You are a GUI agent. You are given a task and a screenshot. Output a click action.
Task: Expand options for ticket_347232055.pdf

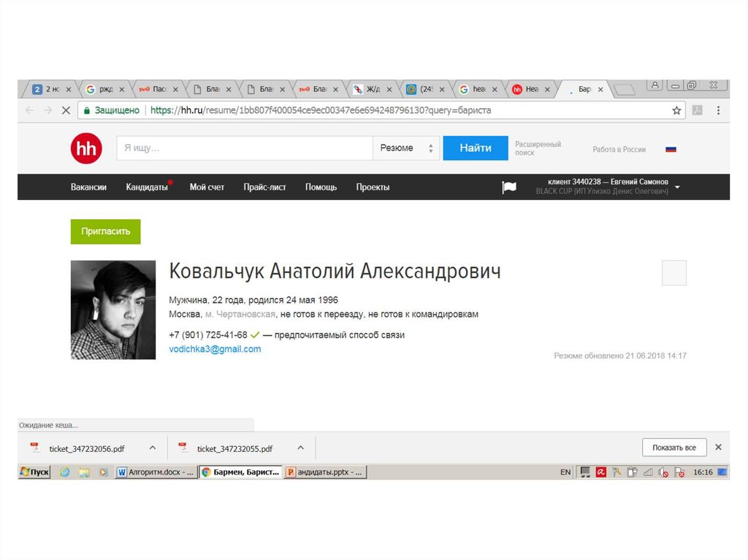tap(300, 448)
